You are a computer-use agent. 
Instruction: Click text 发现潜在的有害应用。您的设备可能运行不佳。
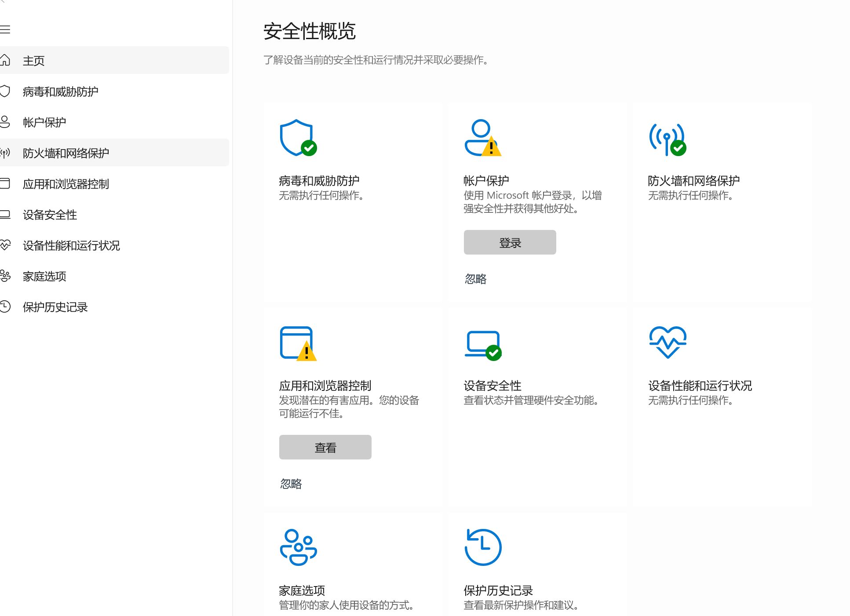pos(349,407)
